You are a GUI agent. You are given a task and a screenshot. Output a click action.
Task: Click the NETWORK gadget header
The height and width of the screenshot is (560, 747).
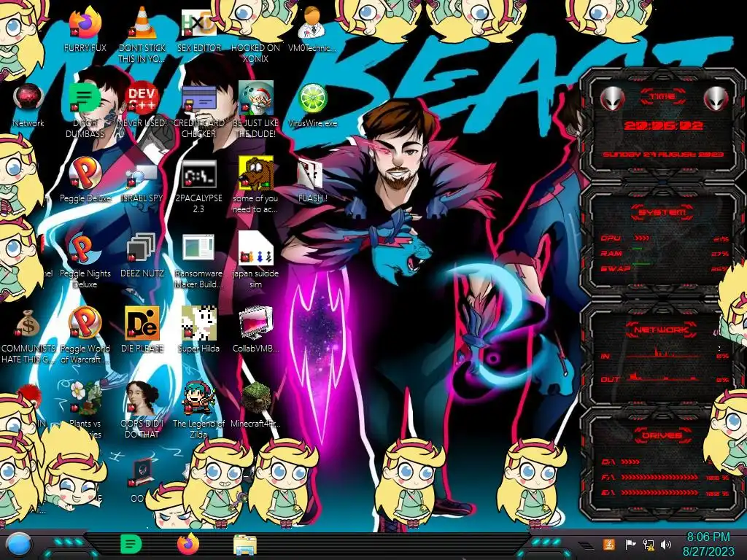click(662, 329)
